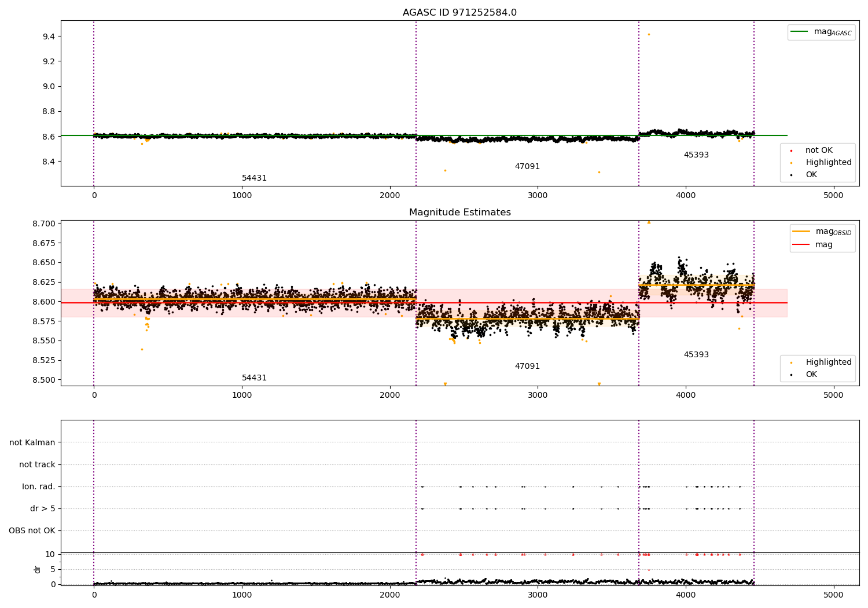Click the 8.500 y-axis tick label

point(45,380)
